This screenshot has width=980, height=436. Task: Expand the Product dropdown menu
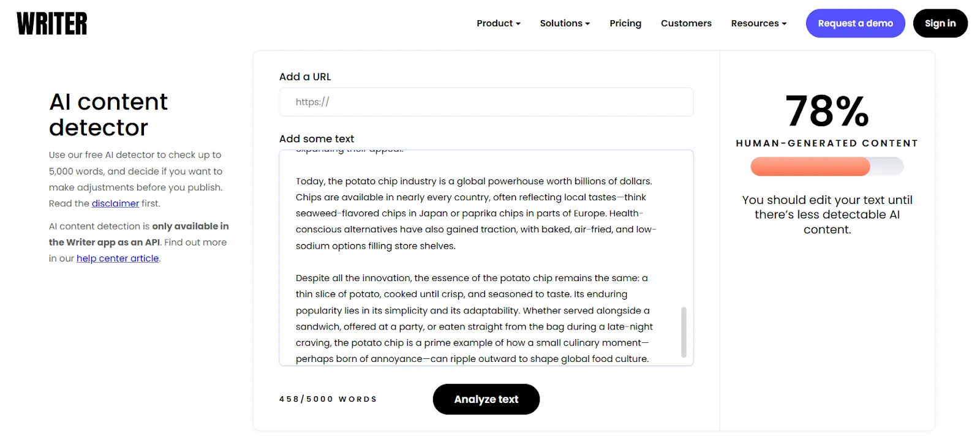click(x=499, y=23)
